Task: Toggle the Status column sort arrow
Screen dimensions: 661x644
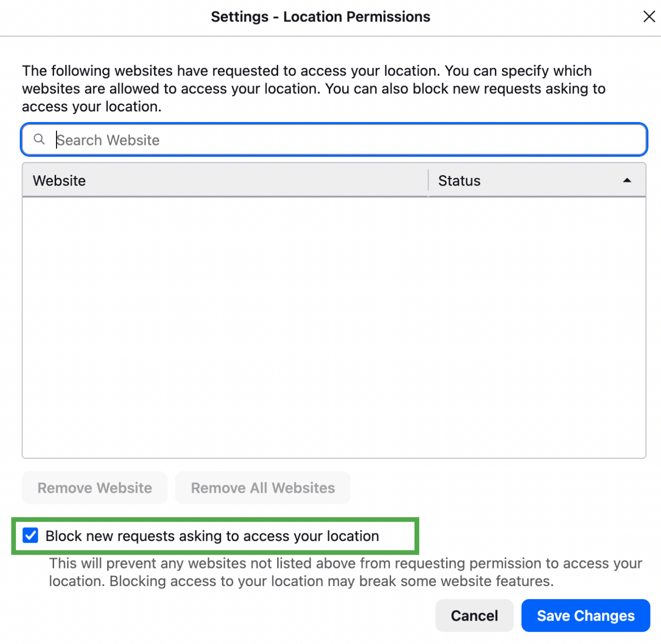Action: tap(627, 180)
